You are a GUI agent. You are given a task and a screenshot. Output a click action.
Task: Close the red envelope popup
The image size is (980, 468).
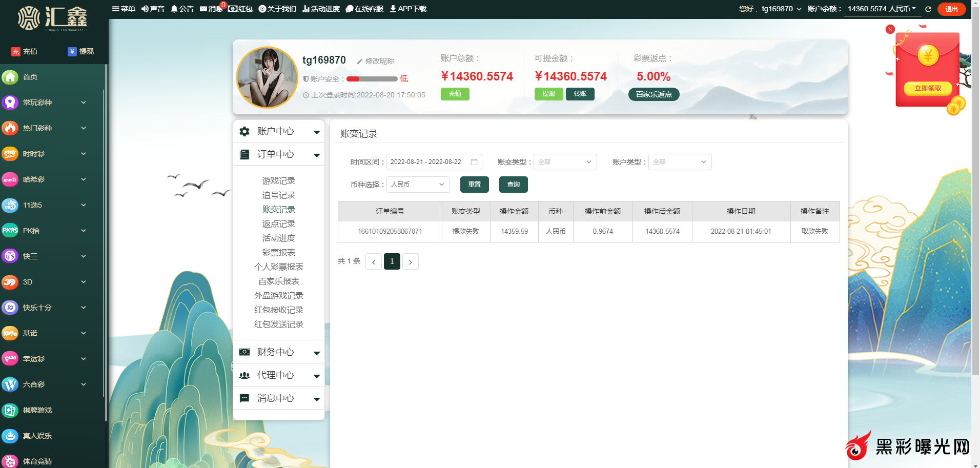890,29
